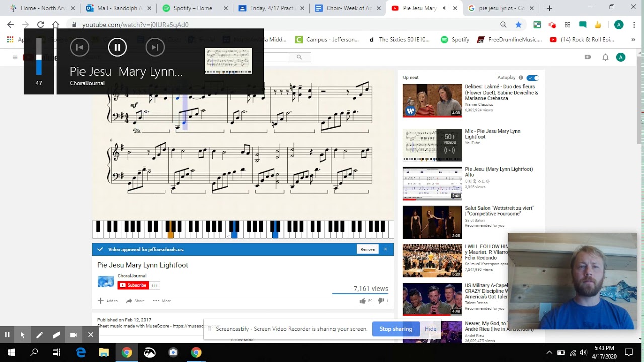
Task: Switch to the Friday, 4/17 Practice tab
Action: point(272,8)
